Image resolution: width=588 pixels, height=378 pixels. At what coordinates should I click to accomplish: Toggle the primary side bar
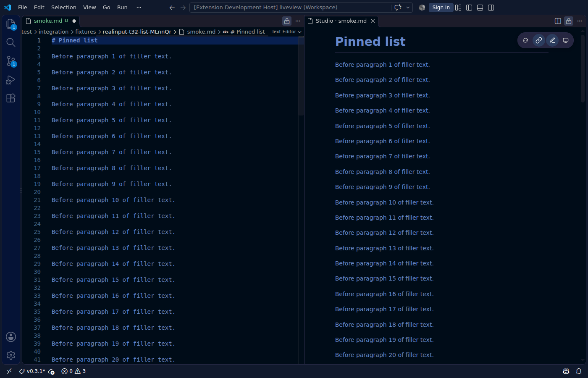469,7
